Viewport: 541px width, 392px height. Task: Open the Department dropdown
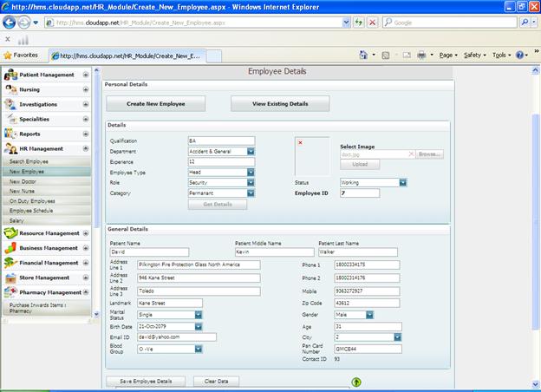pyautogui.click(x=251, y=152)
